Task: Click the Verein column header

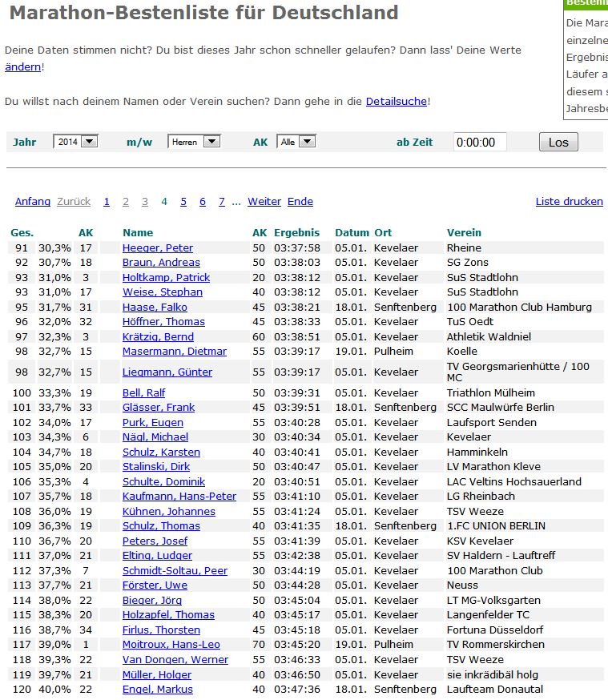Action: [465, 232]
